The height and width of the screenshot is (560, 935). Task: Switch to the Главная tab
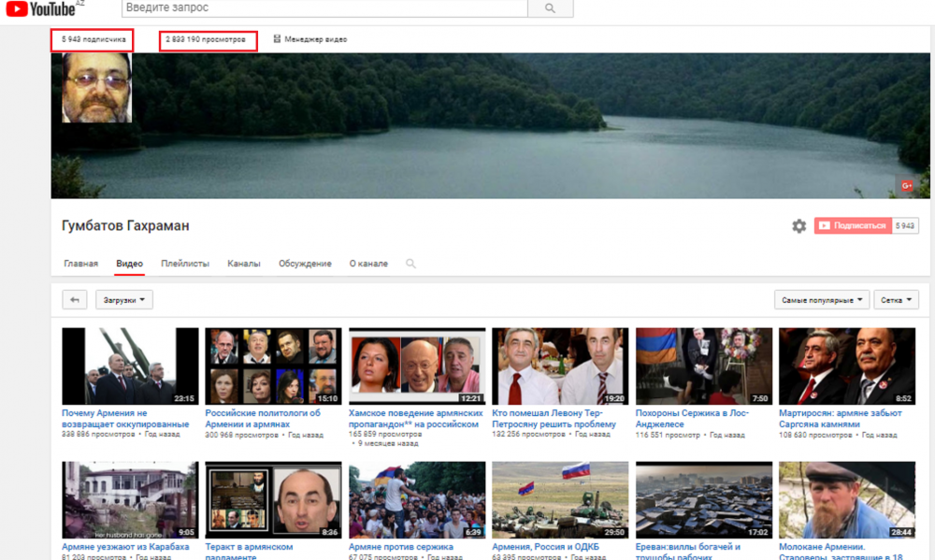click(x=80, y=264)
